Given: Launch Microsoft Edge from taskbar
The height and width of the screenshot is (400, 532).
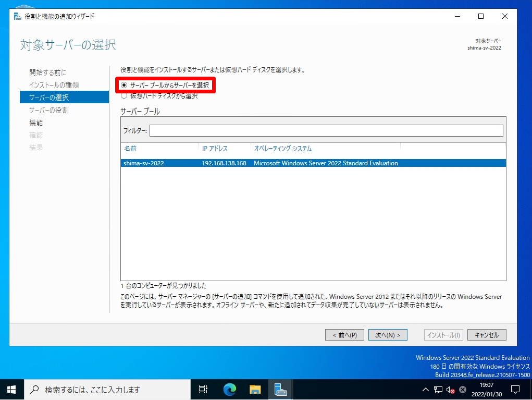Looking at the screenshot, I should point(230,390).
